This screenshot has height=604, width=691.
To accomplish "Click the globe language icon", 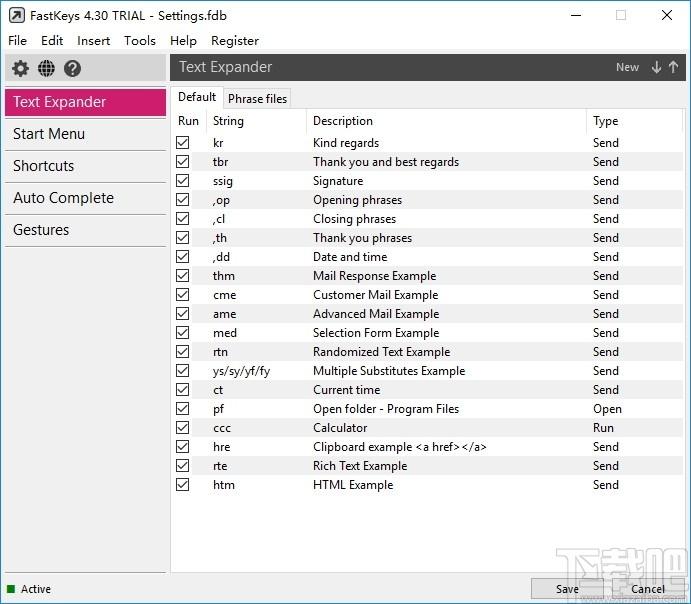I will 46,68.
